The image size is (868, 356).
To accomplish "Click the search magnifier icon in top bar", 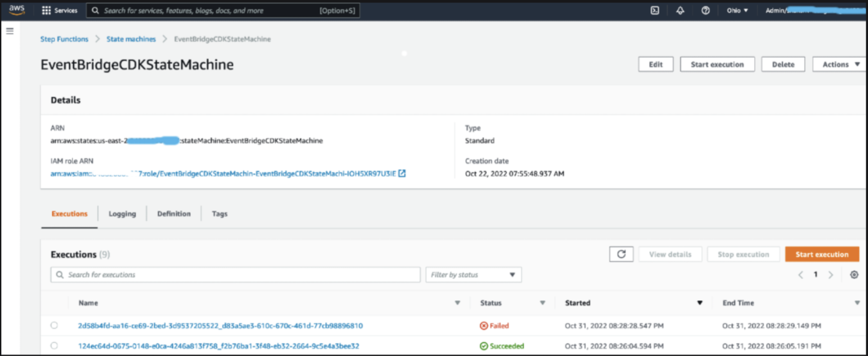I will coord(95,10).
